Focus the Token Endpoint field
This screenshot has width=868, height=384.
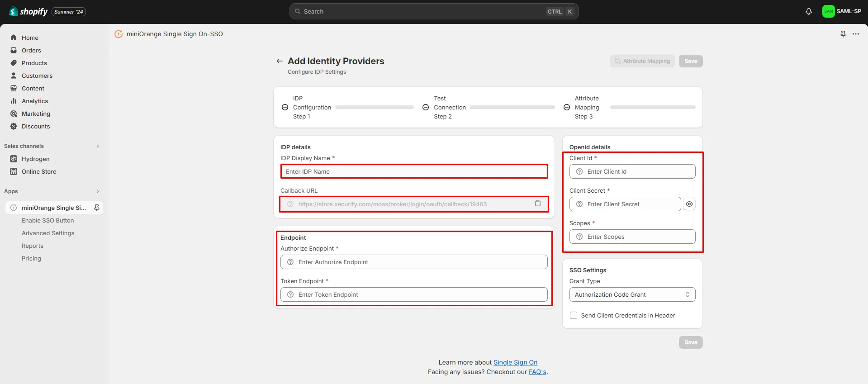click(x=414, y=294)
